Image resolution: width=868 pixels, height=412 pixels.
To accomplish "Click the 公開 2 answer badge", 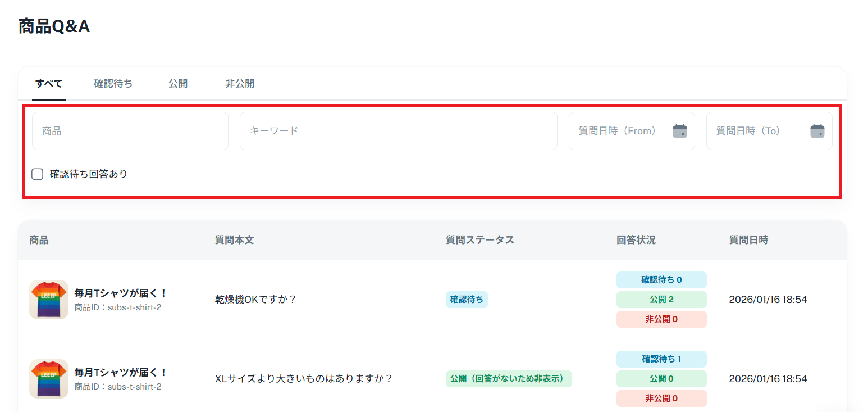I will (x=661, y=300).
